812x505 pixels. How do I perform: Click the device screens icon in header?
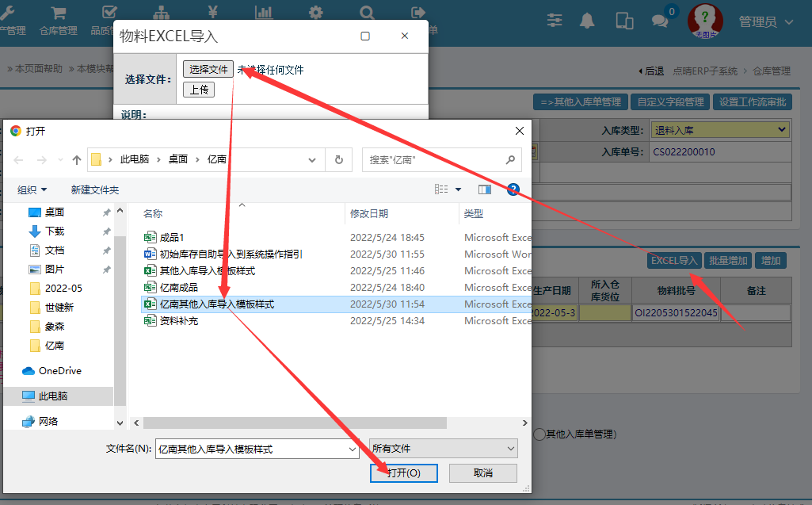point(624,21)
